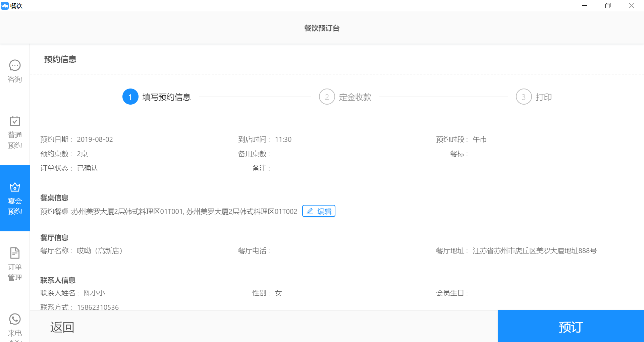The width and height of the screenshot is (644, 342).
Task: Click the pencil icon in 编辑 button
Action: 310,211
